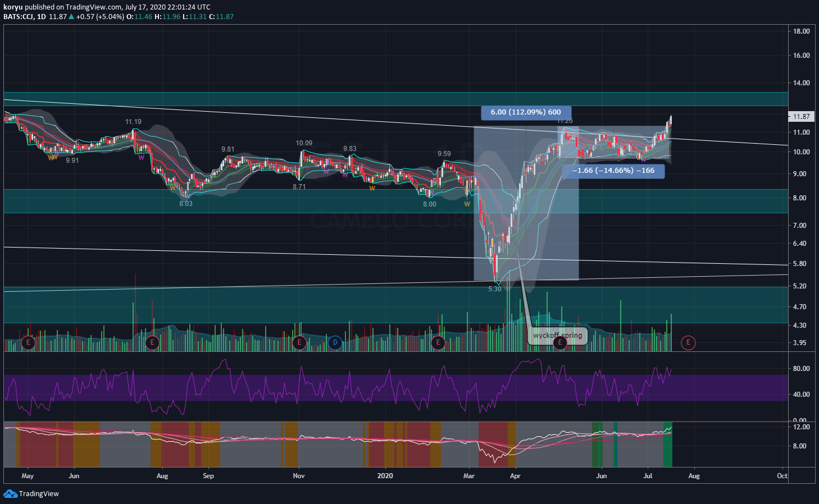The height and width of the screenshot is (504, 819).
Task: Click the RSI pane 80.00 axis label
Action: 801,369
